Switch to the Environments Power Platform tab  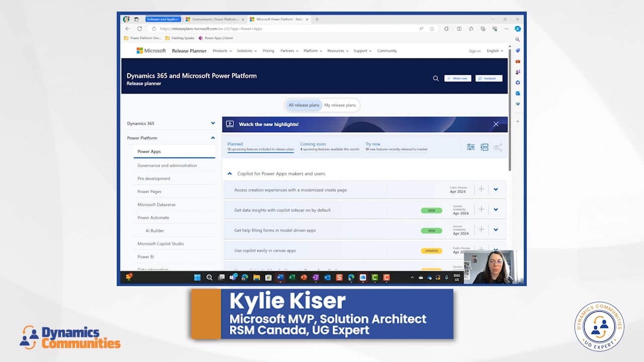pos(214,19)
